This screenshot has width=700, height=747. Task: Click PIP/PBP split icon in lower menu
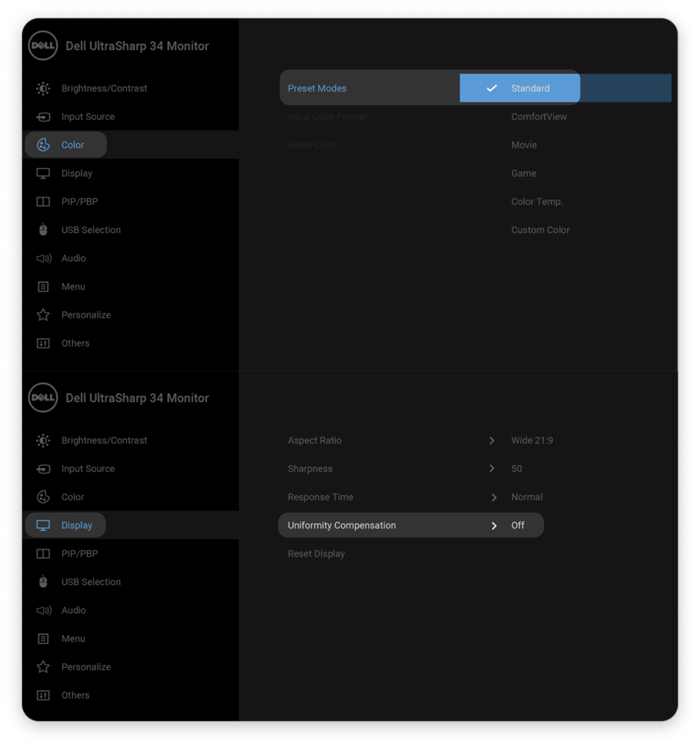pyautogui.click(x=43, y=554)
